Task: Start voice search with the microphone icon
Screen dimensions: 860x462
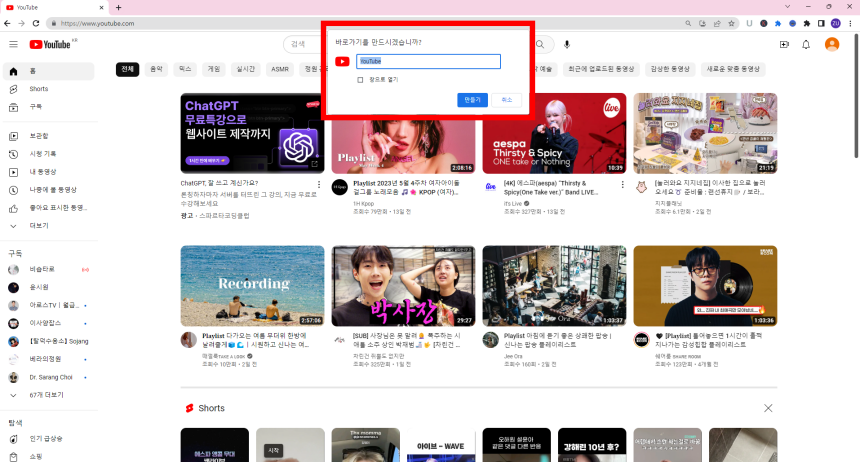Action: coord(567,44)
